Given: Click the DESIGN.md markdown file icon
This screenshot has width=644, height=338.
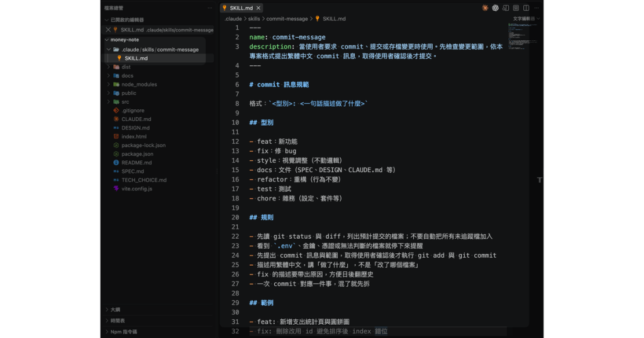Looking at the screenshot, I should coord(116,128).
